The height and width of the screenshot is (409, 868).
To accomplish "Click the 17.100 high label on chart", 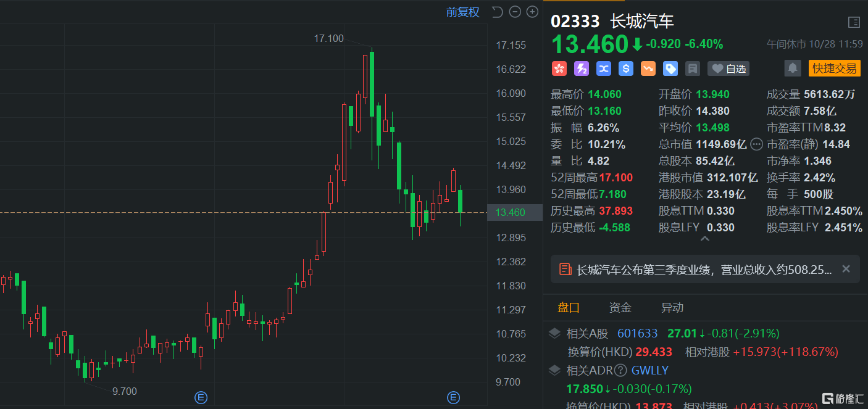I will 329,38.
